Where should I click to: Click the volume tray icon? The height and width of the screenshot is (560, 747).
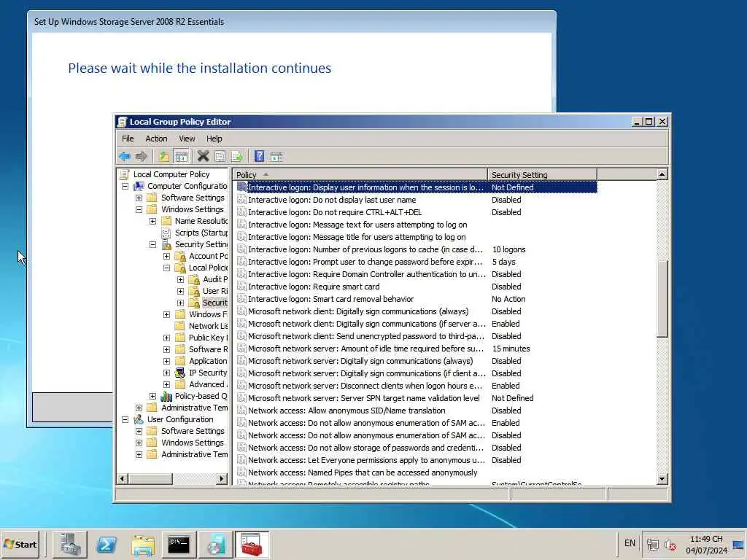coord(670,544)
